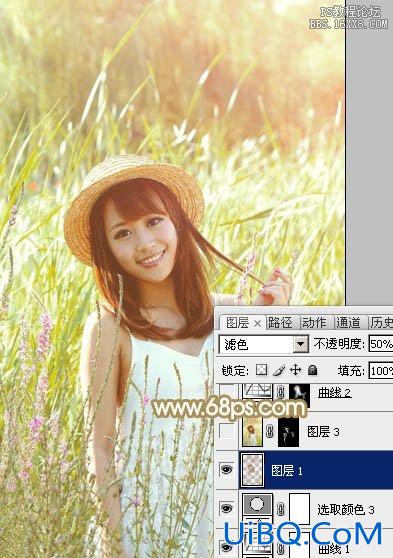Switch to the 图层 tab
The image size is (393, 558).
pyautogui.click(x=237, y=323)
